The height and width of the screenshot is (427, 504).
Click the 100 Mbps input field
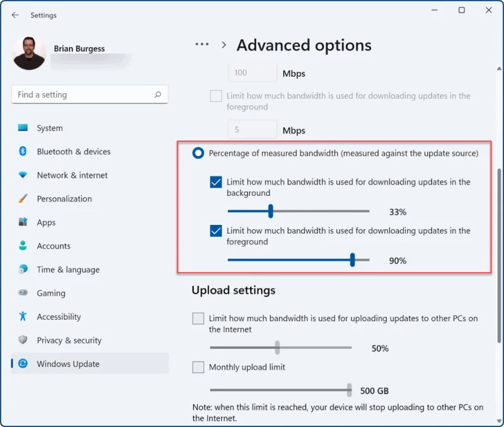click(253, 72)
